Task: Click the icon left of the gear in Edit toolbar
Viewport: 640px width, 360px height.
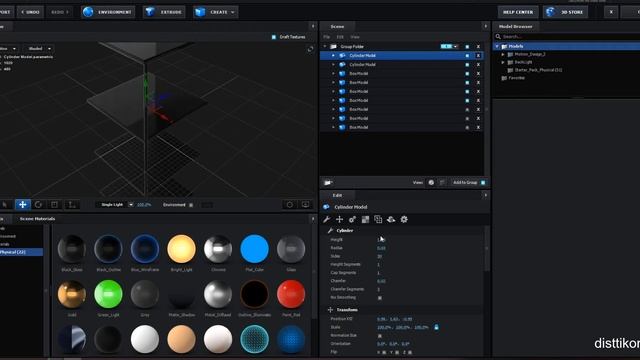Action: click(x=391, y=220)
